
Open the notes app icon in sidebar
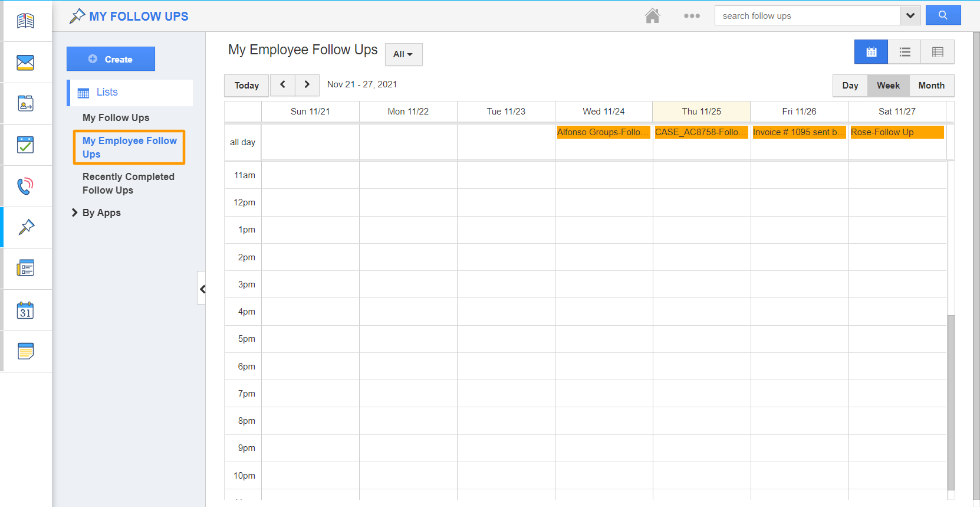pos(25,351)
